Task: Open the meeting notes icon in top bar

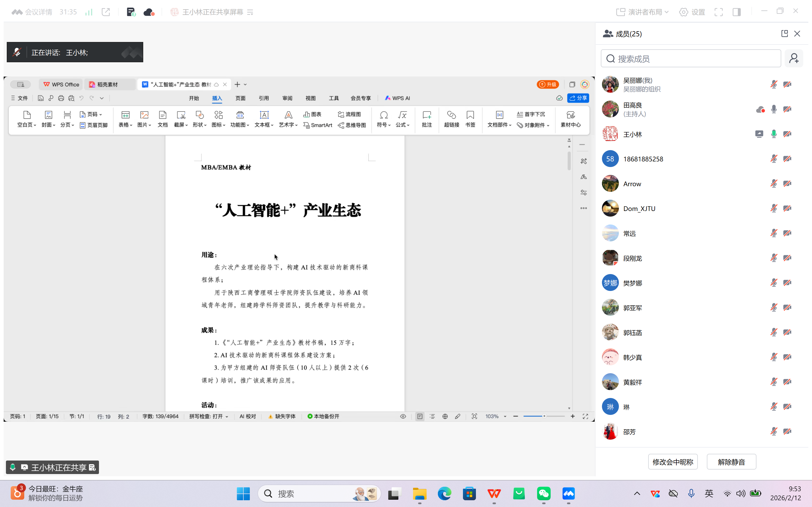Action: 131,12
